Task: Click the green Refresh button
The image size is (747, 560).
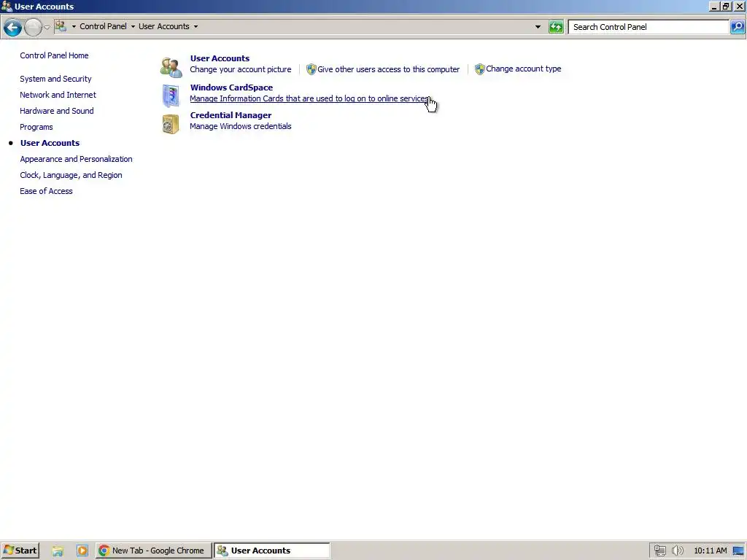Action: click(556, 27)
